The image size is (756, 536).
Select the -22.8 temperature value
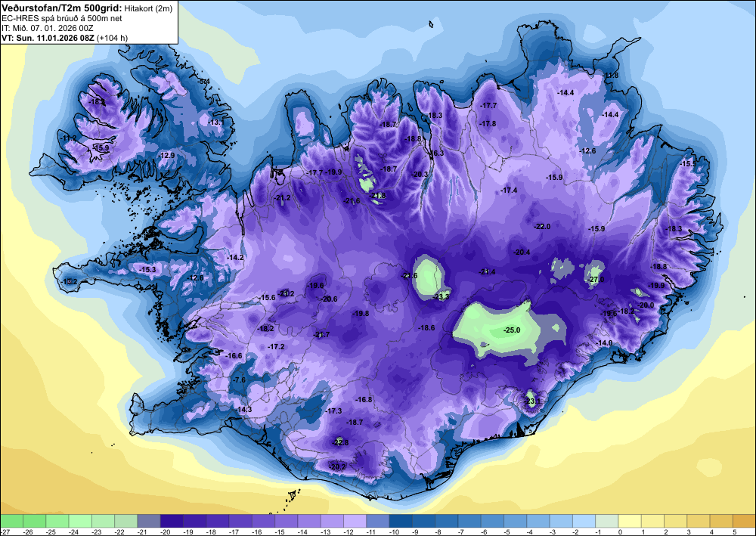(340, 442)
